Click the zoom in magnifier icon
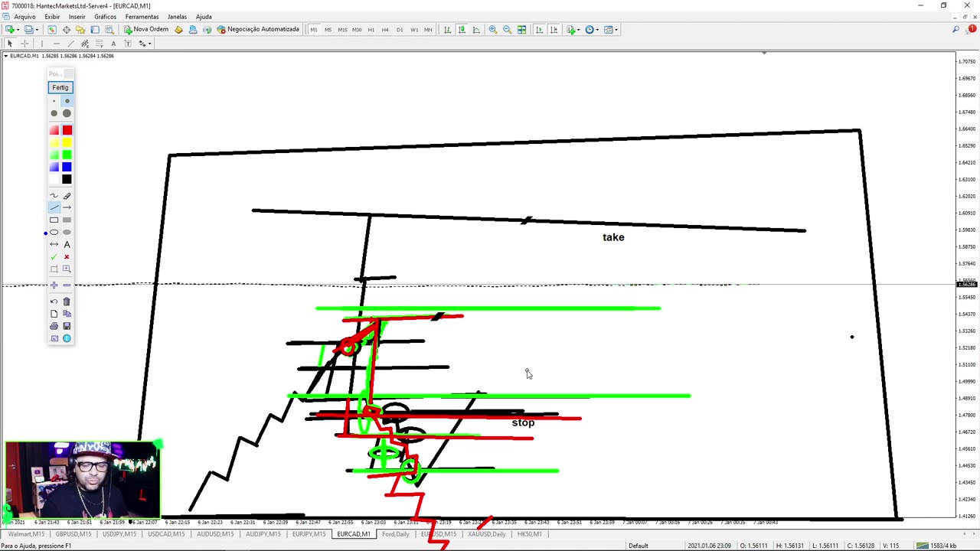 tap(493, 30)
